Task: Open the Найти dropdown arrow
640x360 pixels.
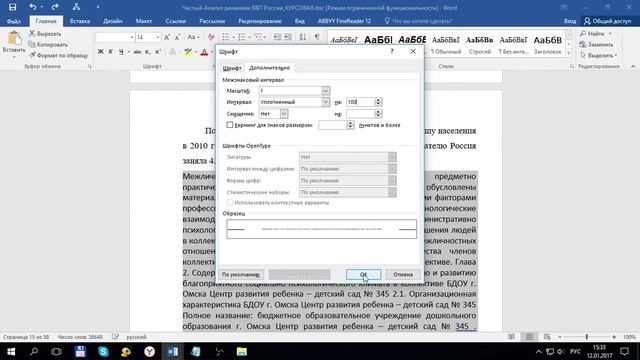Action: (610, 34)
